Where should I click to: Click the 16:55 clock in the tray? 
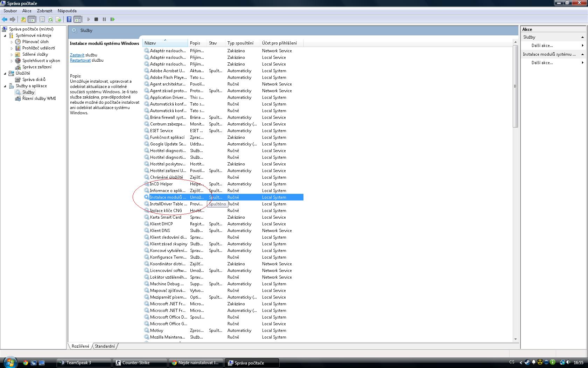(579, 363)
